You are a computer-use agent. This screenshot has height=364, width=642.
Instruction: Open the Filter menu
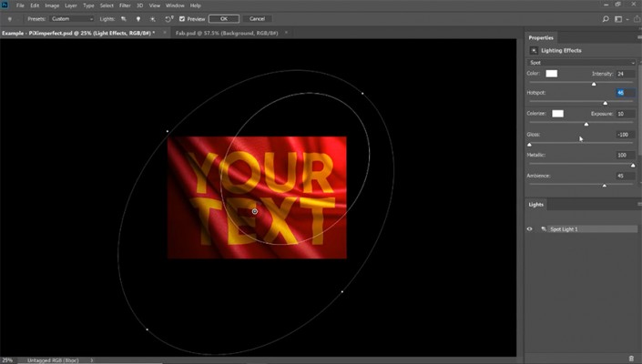tap(125, 5)
